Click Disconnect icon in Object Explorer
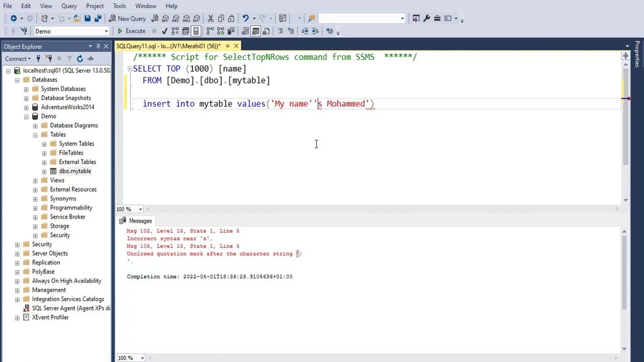 tap(49, 59)
